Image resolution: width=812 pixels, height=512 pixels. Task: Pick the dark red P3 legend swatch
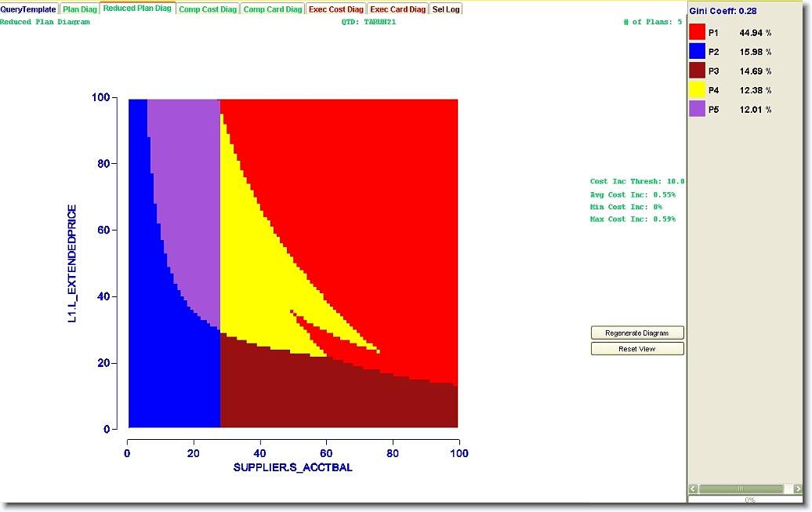pos(697,71)
